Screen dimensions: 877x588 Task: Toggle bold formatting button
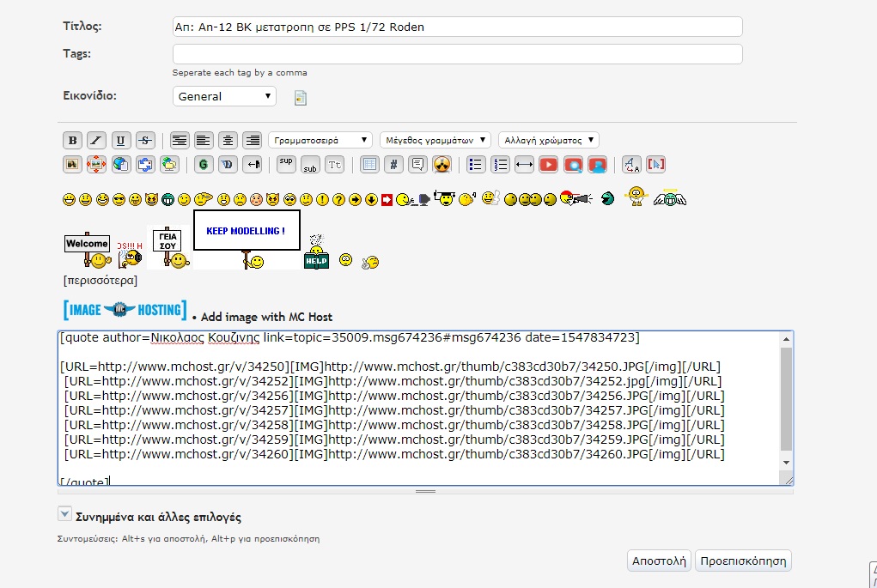tap(72, 140)
